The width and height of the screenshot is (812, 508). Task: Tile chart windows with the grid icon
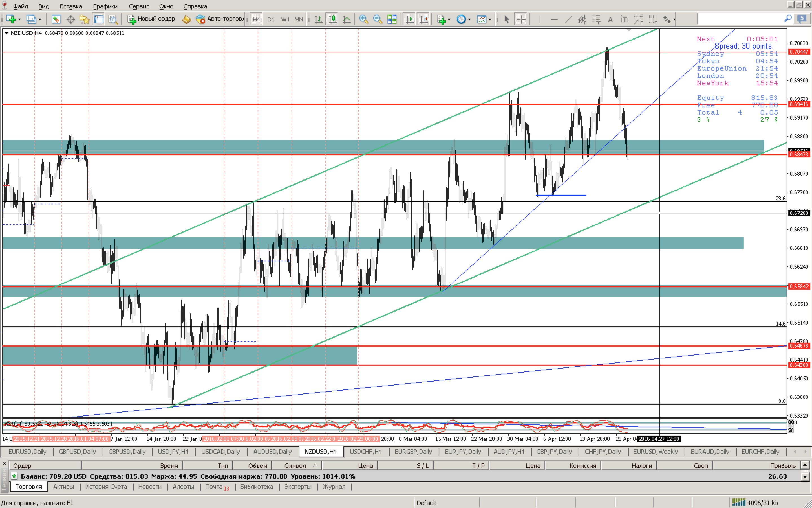point(392,19)
